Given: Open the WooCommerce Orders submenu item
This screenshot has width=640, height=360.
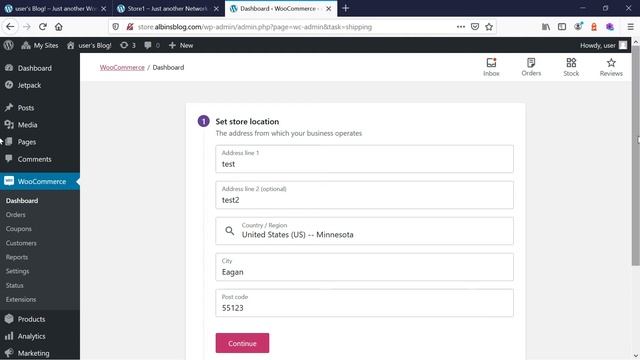Looking at the screenshot, I should 16,215.
